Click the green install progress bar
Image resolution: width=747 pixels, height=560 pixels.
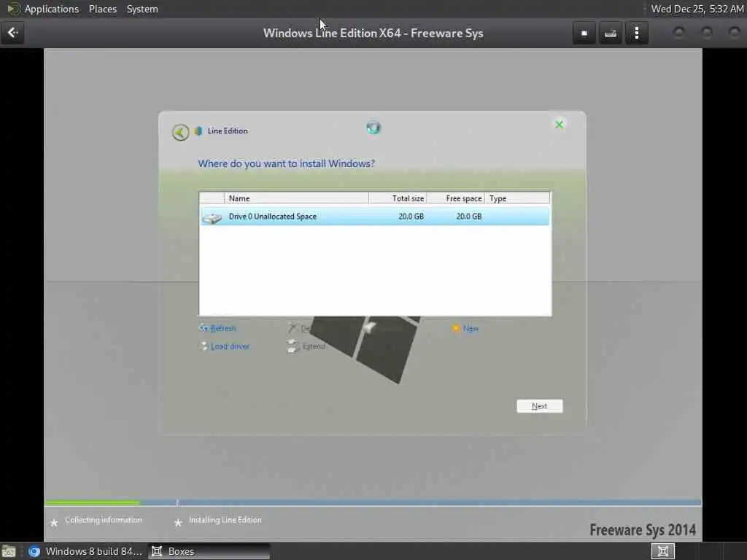(x=93, y=502)
